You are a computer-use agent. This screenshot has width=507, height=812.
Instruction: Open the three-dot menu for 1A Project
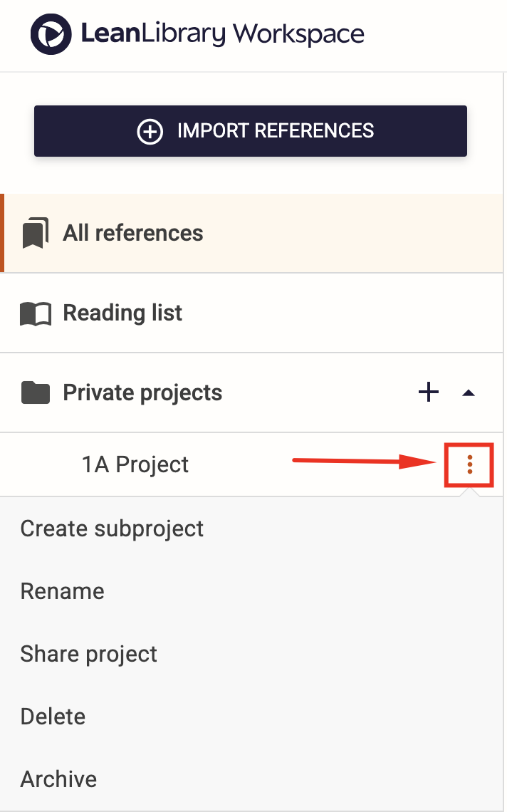point(469,464)
